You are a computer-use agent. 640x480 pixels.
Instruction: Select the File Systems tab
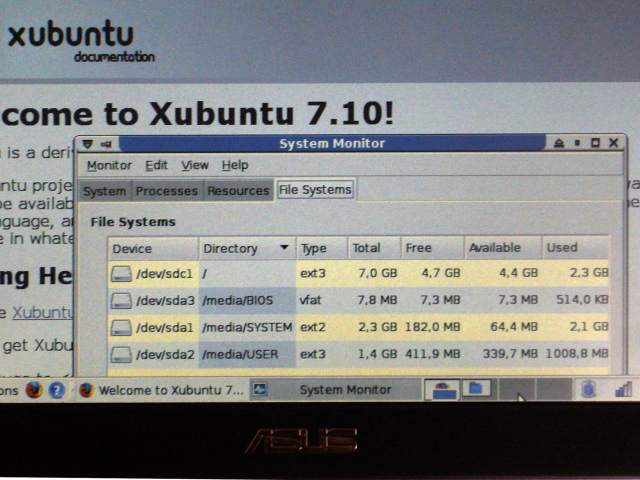[315, 190]
